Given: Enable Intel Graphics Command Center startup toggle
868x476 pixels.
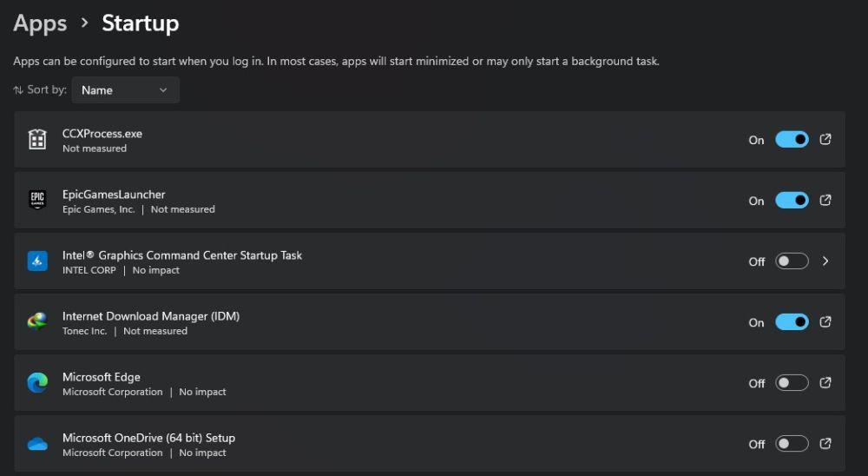Looking at the screenshot, I should 792,261.
